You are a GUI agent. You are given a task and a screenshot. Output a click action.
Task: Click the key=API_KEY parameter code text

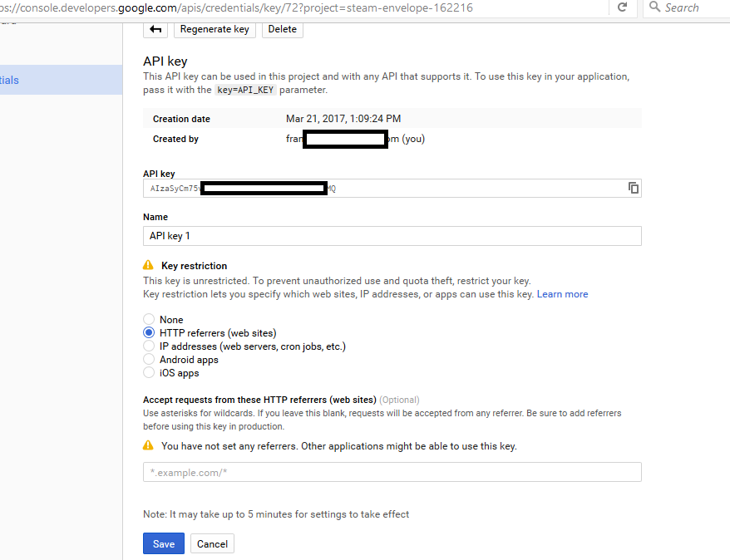(245, 90)
